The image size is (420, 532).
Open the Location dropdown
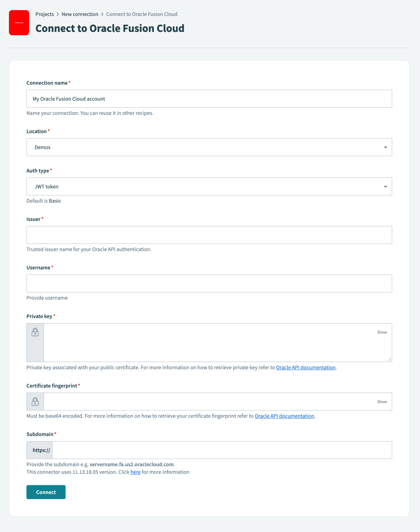click(385, 147)
